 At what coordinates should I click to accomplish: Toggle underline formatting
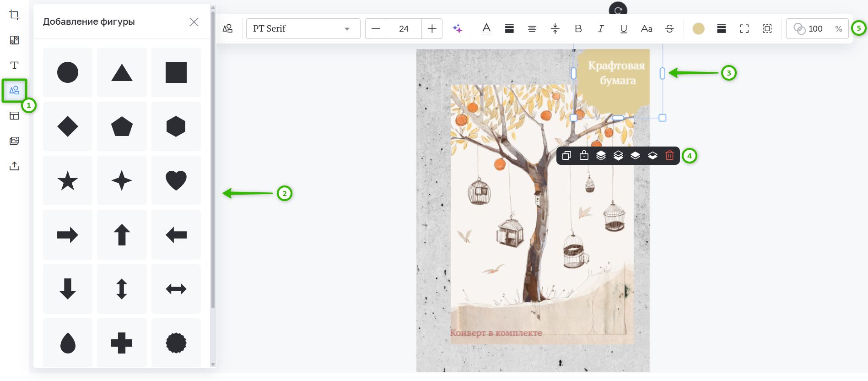[624, 29]
